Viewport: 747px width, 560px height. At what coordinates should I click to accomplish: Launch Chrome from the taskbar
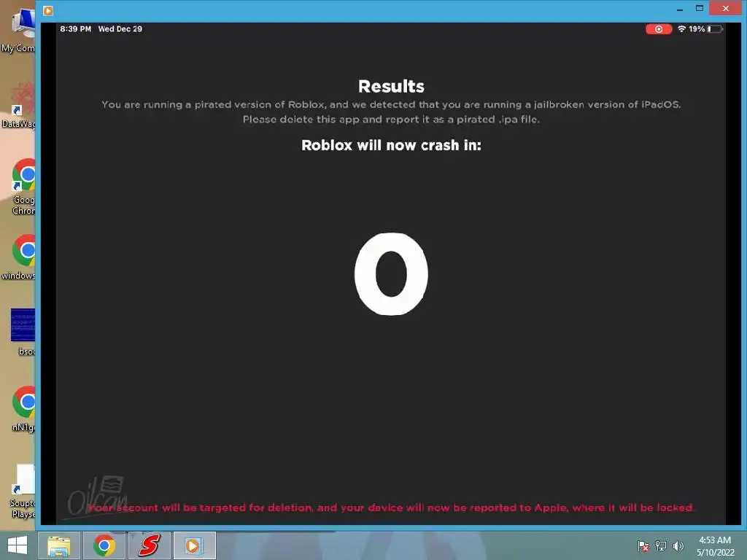104,545
